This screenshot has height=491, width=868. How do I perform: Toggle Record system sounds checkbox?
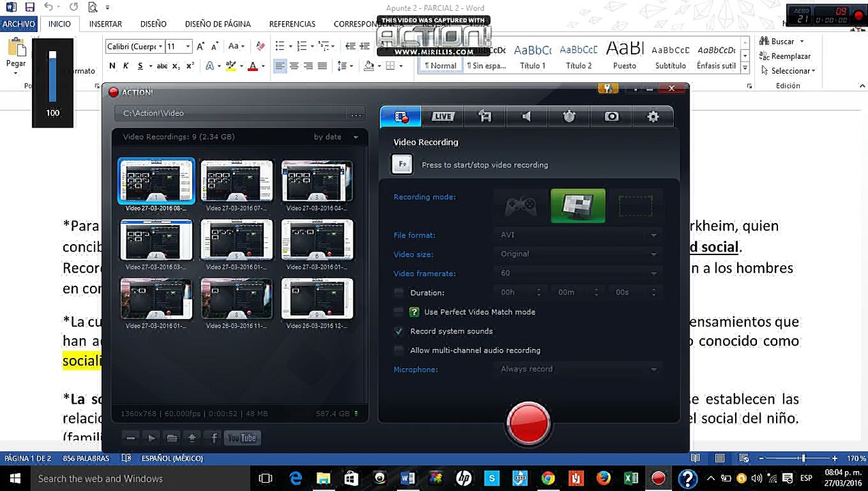click(399, 331)
